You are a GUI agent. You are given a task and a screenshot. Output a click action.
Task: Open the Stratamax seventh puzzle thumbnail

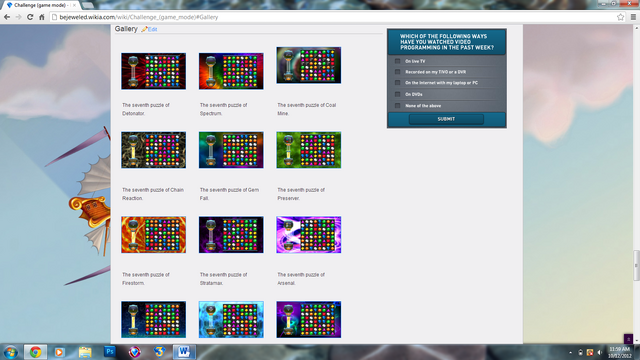[231, 235]
